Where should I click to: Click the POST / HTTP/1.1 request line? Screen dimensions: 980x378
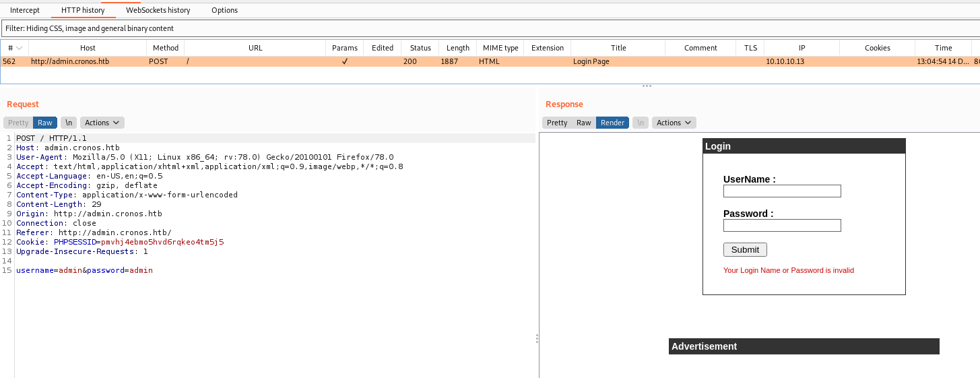(51, 138)
